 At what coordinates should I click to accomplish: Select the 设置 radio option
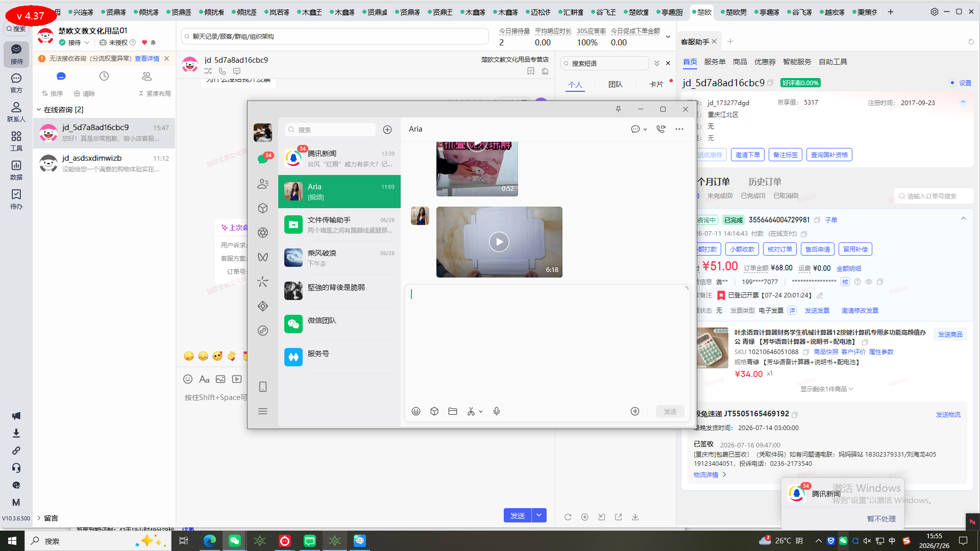952,83
